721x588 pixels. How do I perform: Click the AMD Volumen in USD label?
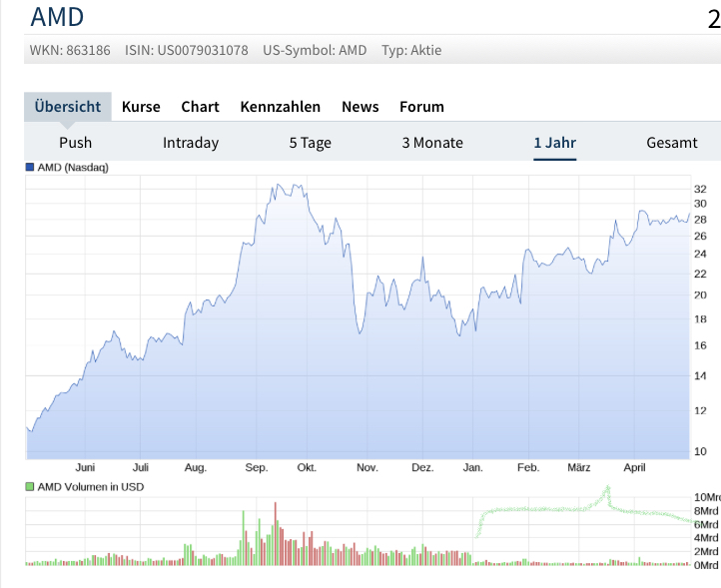coord(91,487)
